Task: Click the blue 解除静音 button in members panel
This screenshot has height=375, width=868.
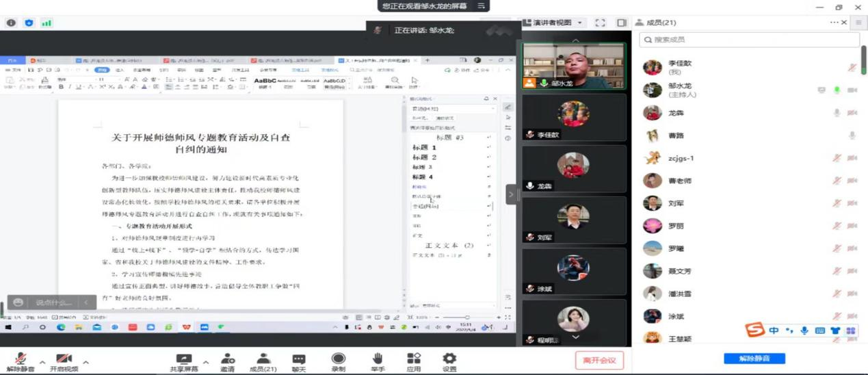Action: (754, 359)
